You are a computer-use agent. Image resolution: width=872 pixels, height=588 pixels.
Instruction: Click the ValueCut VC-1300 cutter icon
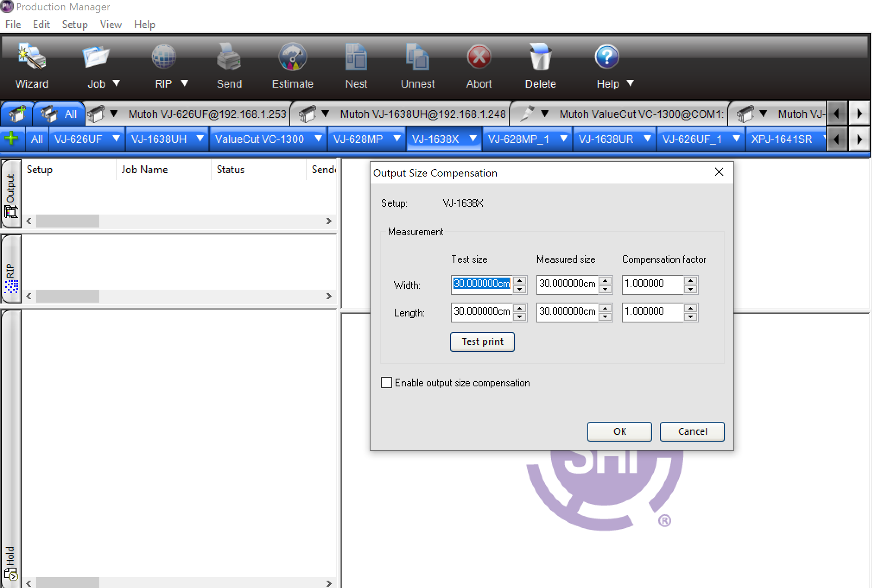pyautogui.click(x=527, y=114)
